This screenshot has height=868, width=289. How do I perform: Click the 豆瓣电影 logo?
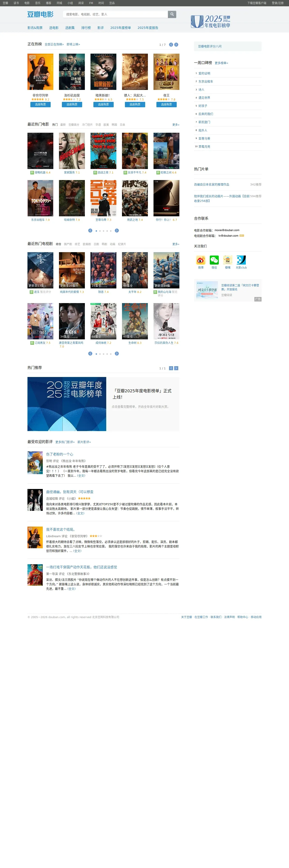[40, 14]
